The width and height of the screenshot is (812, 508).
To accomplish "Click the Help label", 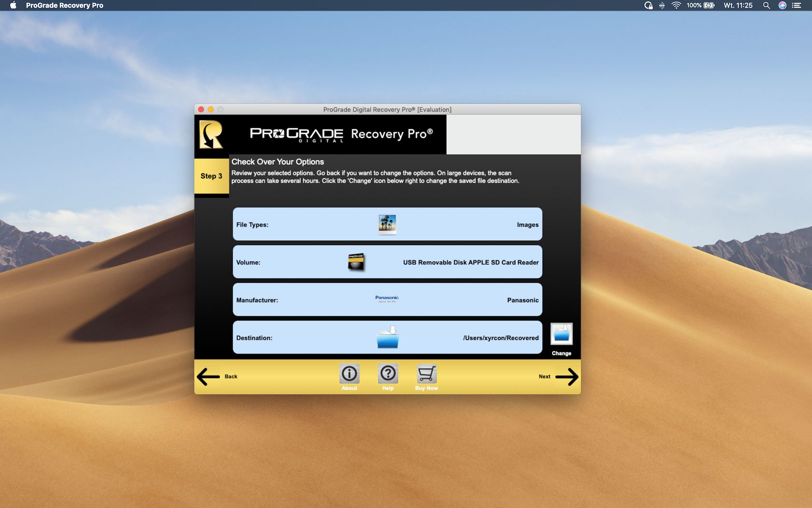I will point(388,388).
